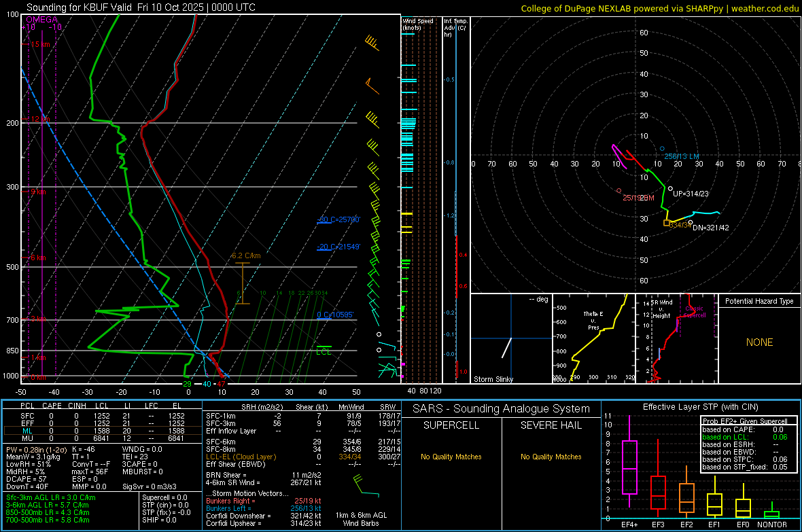The width and height of the screenshot is (802, 532).
Task: Click the -20 C=21549' level label
Action: click(338, 247)
